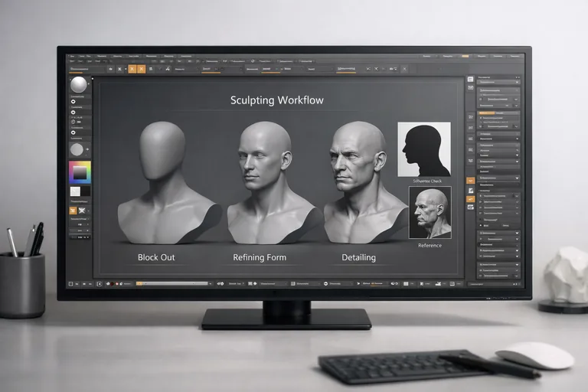
Task: Click the square icon starting the bottom bar
Action: tap(70, 284)
